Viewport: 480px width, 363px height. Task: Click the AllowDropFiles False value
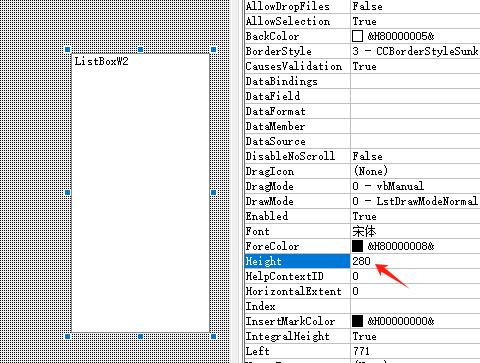(x=367, y=6)
